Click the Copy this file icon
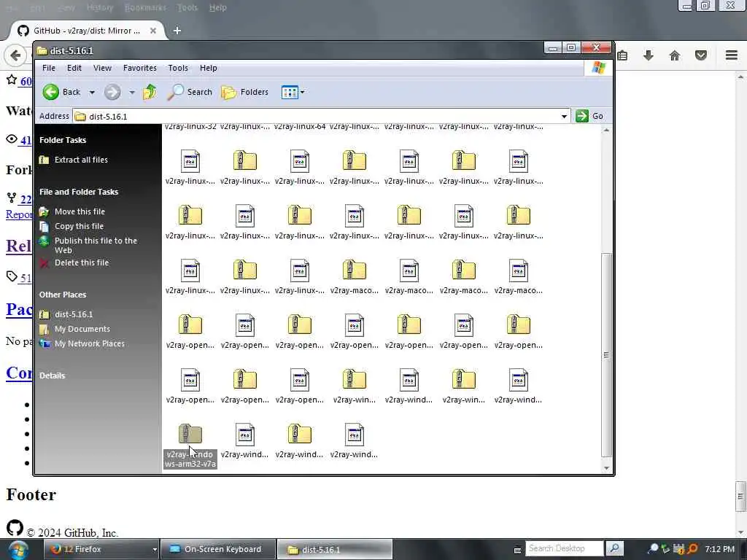 pos(44,226)
